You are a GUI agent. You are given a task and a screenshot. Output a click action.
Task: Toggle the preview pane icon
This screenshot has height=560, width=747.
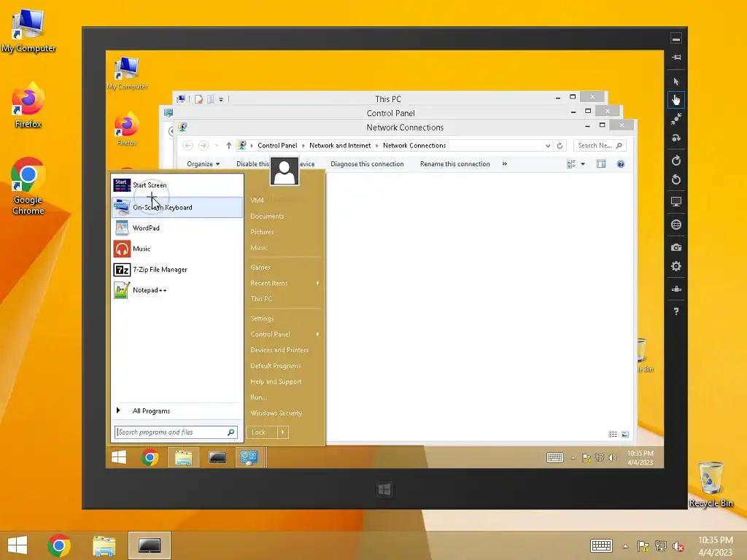click(x=601, y=164)
